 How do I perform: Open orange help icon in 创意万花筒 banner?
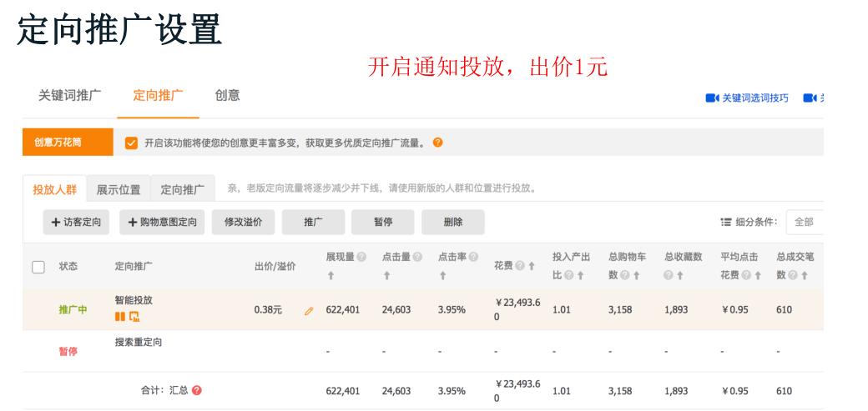tap(437, 143)
